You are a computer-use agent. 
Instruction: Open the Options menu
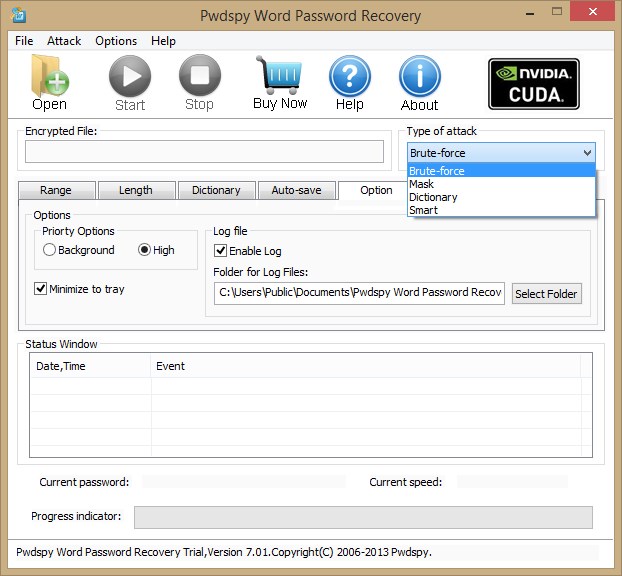coord(116,41)
